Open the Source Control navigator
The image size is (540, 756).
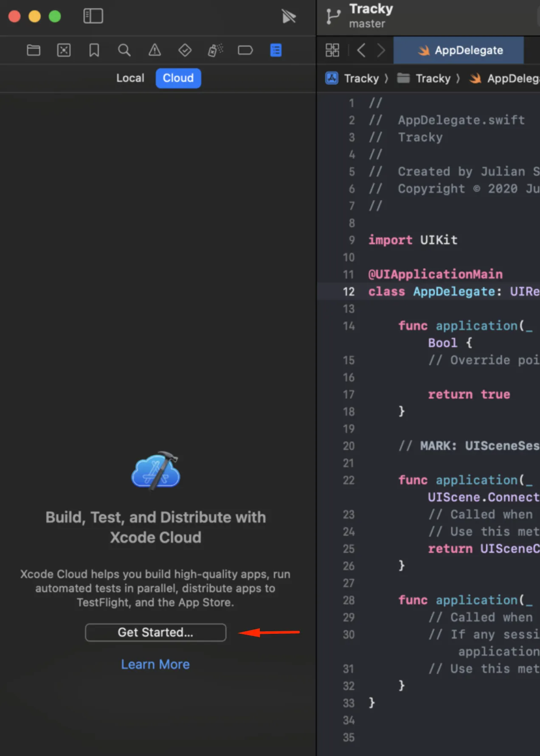[64, 50]
